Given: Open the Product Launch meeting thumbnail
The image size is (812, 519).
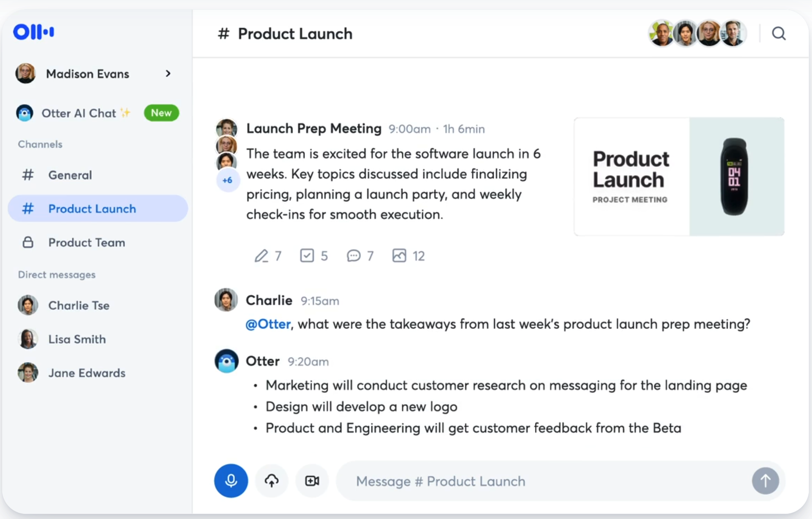Looking at the screenshot, I should [679, 177].
